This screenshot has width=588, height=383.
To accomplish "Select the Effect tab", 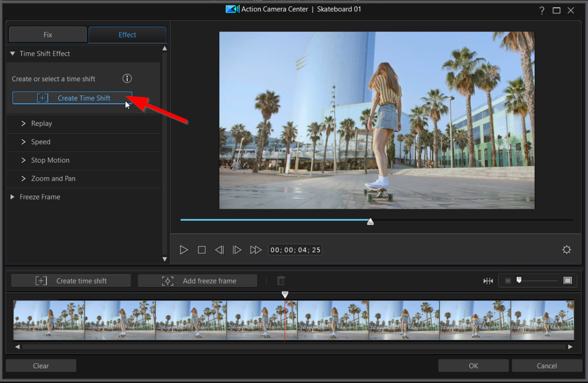I will 127,35.
